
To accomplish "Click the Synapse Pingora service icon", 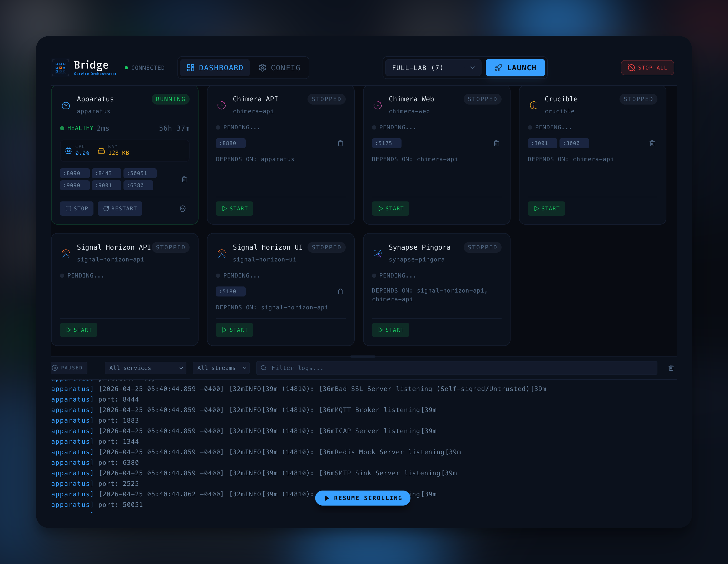I will (x=378, y=254).
